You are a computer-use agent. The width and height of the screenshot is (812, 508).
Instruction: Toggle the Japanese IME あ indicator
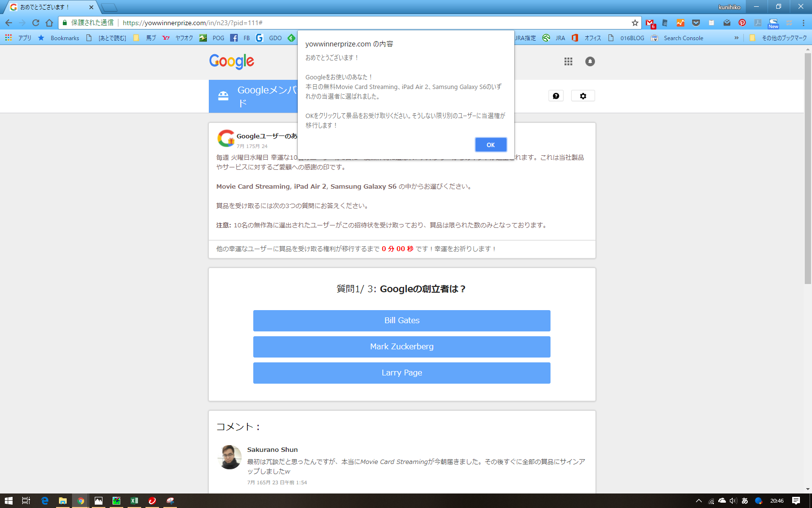pos(745,501)
